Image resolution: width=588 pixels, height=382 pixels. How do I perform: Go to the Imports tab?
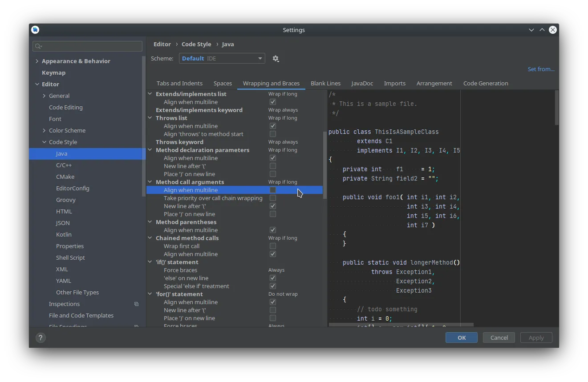395,83
